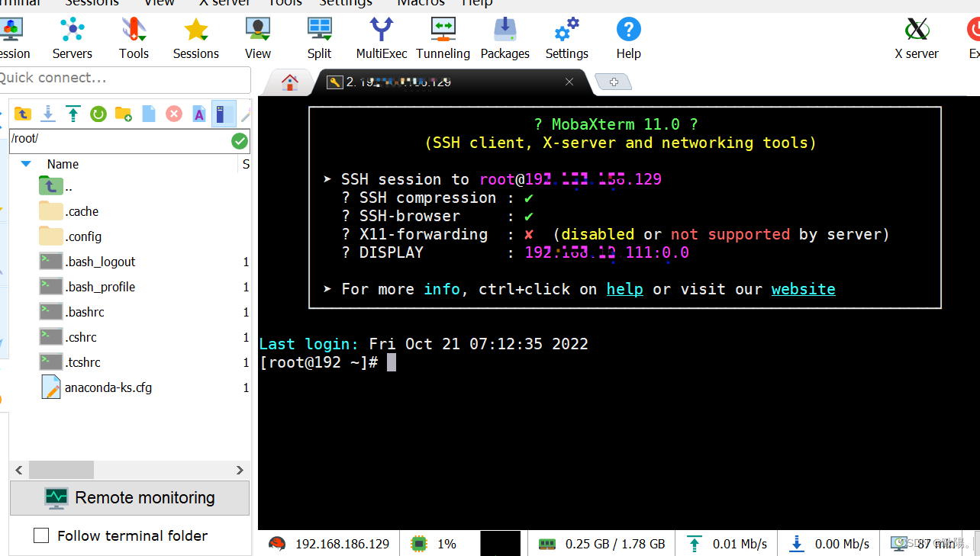Click the rename/ASCII 'A' file icon
Image resolution: width=980 pixels, height=556 pixels.
198,114
